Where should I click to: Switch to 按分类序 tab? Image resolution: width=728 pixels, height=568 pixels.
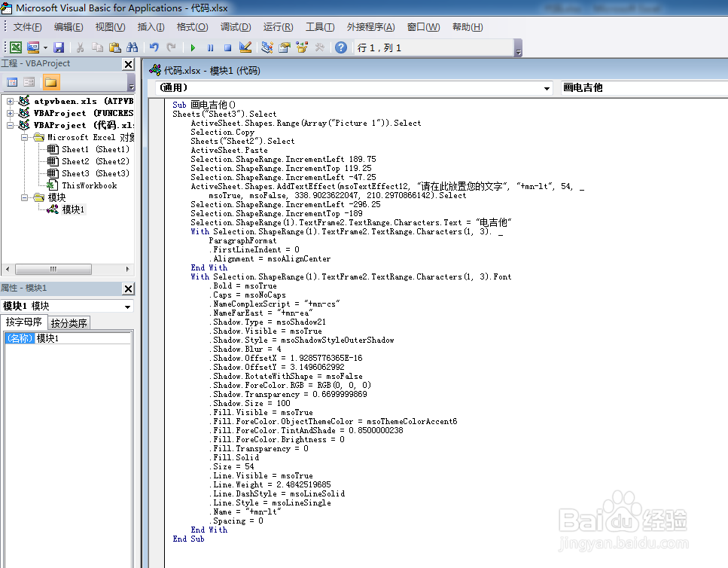tap(69, 322)
